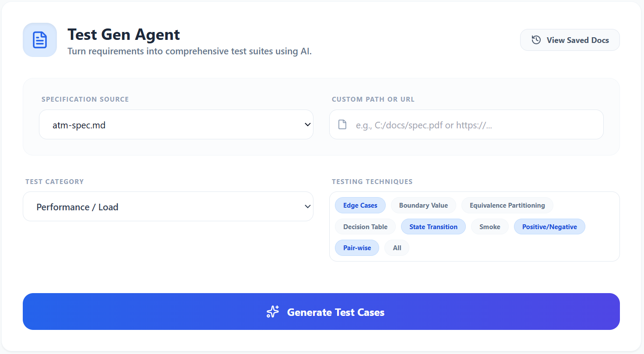Click the Generate Test Cases button
The image size is (644, 354).
pos(321,312)
